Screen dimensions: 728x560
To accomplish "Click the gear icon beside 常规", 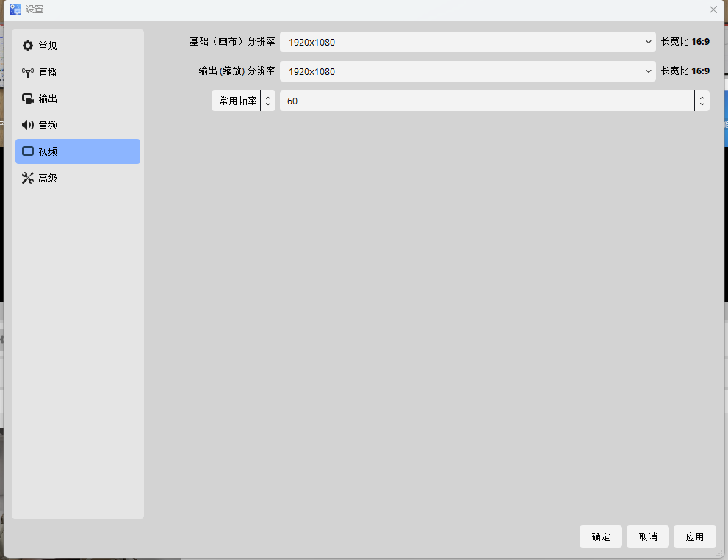I will [28, 46].
